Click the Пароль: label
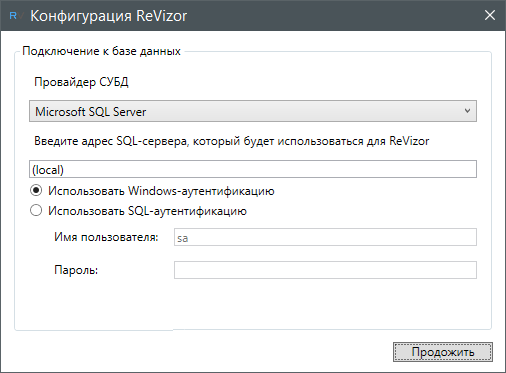The height and width of the screenshot is (373, 506). (76, 270)
